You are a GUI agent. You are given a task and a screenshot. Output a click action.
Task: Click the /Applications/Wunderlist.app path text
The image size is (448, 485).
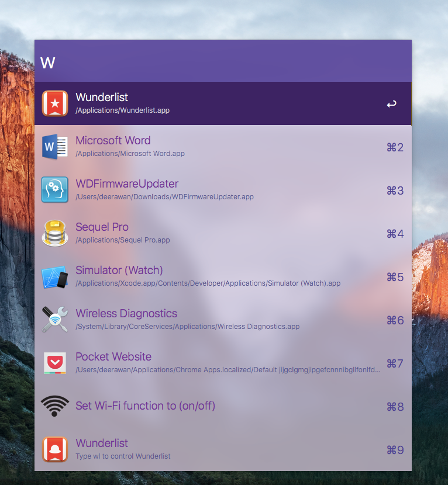pyautogui.click(x=123, y=110)
